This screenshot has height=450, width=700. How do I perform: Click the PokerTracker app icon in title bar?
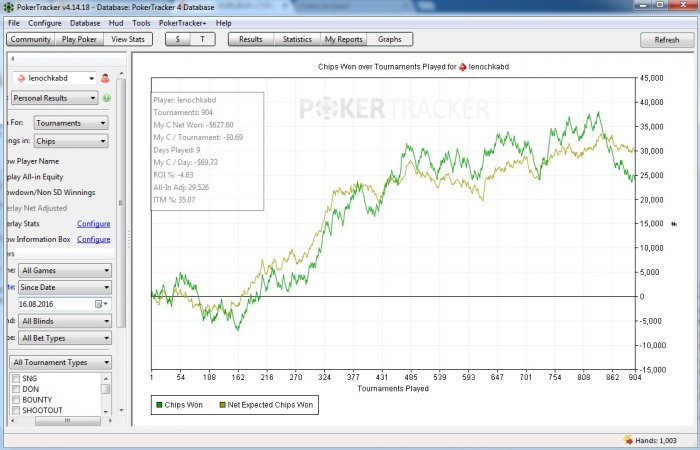click(x=8, y=7)
